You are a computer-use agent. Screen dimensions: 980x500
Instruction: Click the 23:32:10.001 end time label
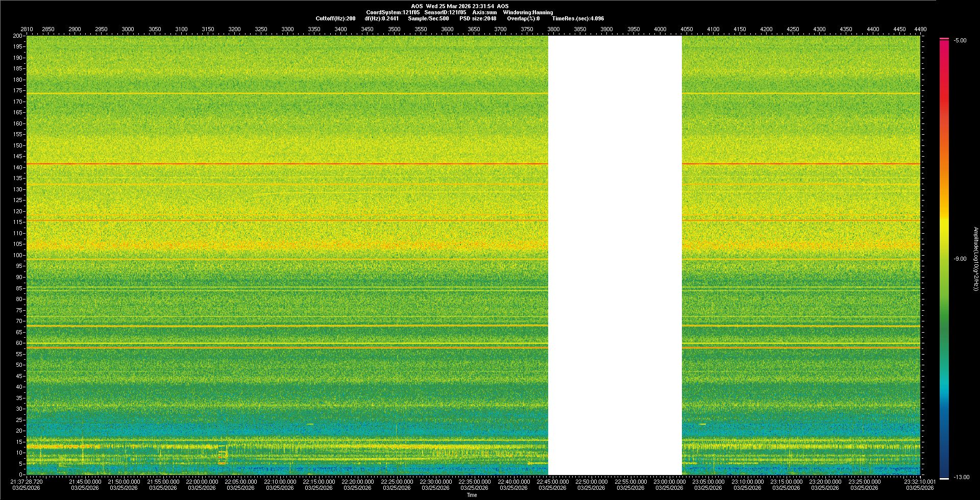point(920,482)
